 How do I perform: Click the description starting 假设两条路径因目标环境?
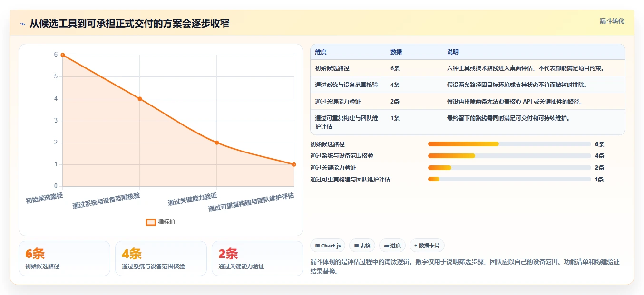coord(517,85)
